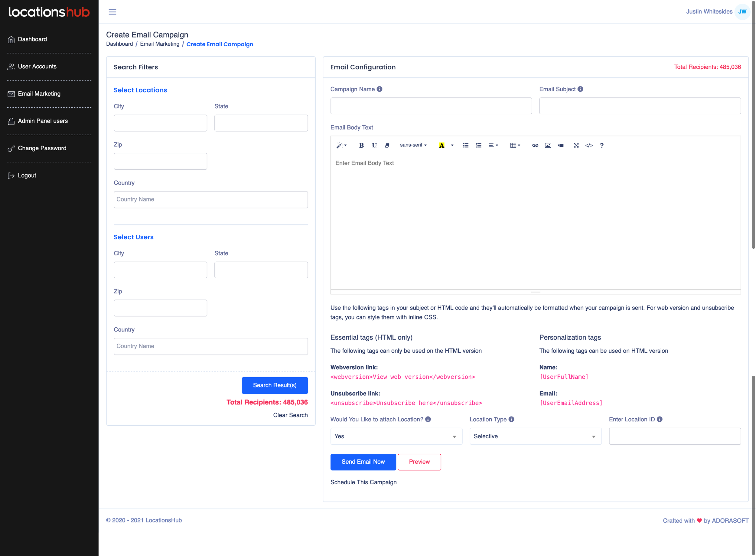Open the sans-serif font family dropdown
Viewport: 756px width, 556px height.
coord(413,145)
